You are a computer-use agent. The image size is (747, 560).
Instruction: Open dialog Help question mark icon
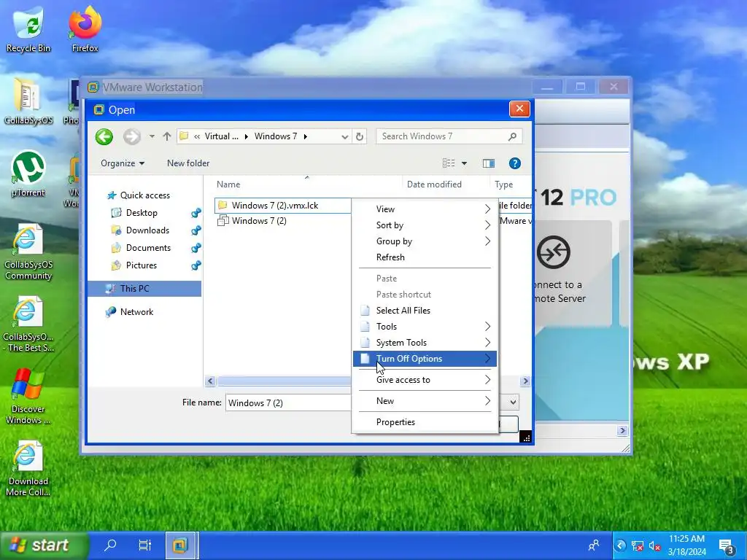click(x=514, y=163)
